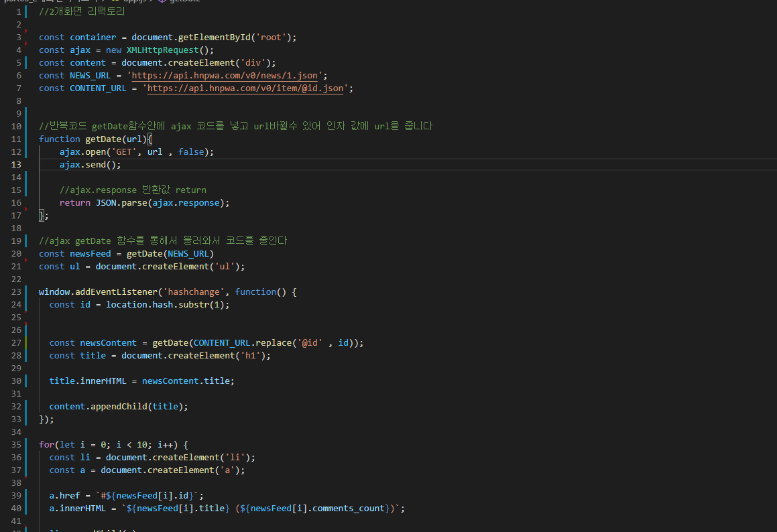The width and height of the screenshot is (777, 532).
Task: Click 'replace' method on line 27
Action: click(x=274, y=343)
